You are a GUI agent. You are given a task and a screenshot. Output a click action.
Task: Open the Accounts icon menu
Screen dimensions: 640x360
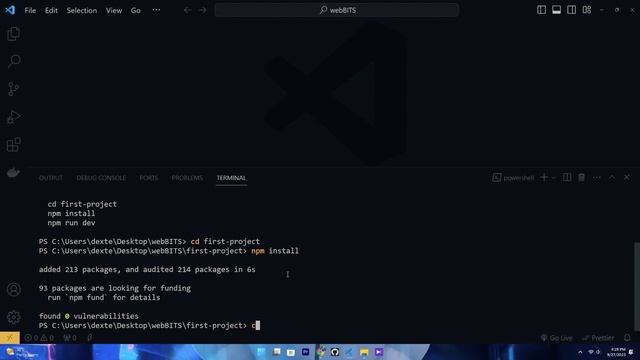click(x=13, y=289)
